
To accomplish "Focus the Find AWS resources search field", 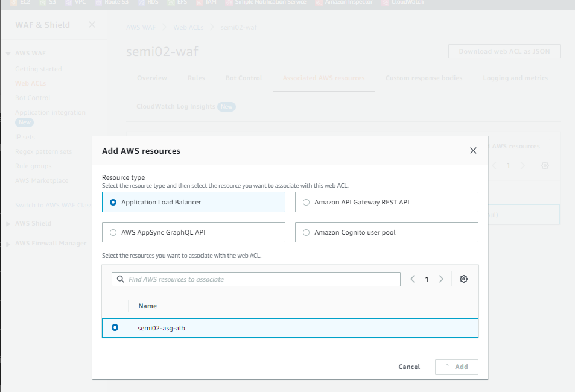I will pos(256,279).
